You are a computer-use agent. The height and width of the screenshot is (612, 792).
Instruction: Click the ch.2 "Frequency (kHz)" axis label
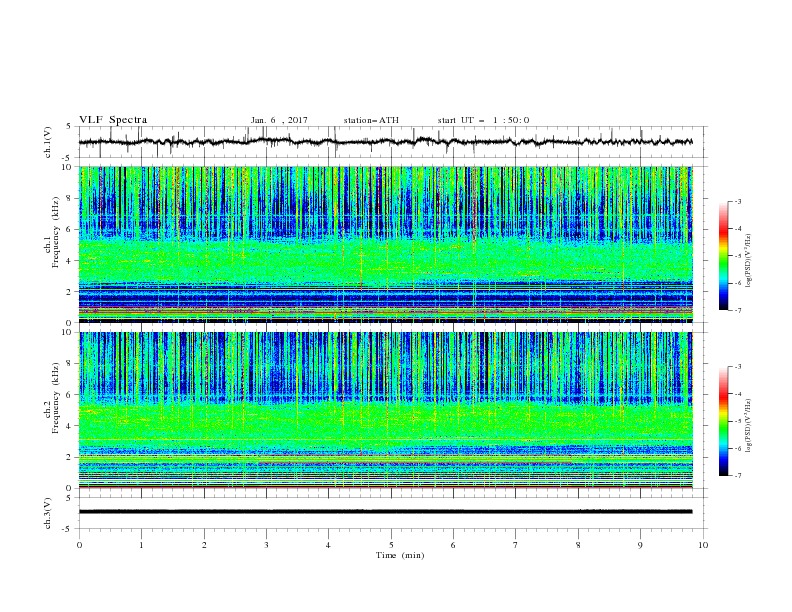point(56,396)
